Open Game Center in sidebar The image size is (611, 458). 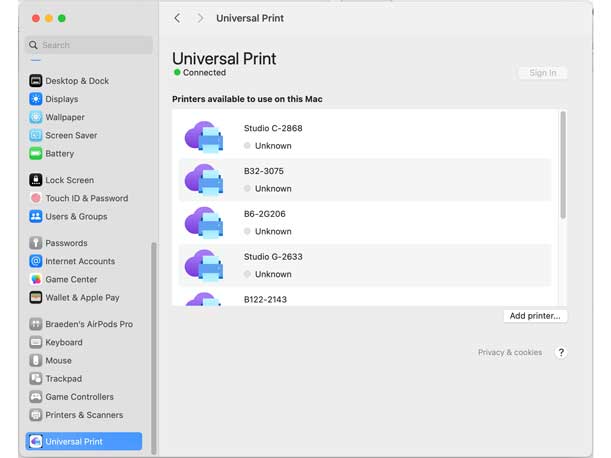coord(71,280)
